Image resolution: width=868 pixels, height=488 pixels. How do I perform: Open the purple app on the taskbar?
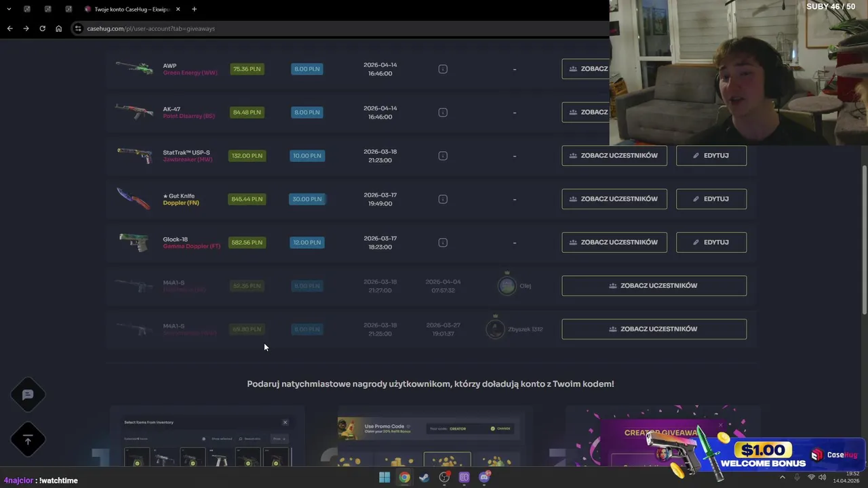tap(465, 477)
